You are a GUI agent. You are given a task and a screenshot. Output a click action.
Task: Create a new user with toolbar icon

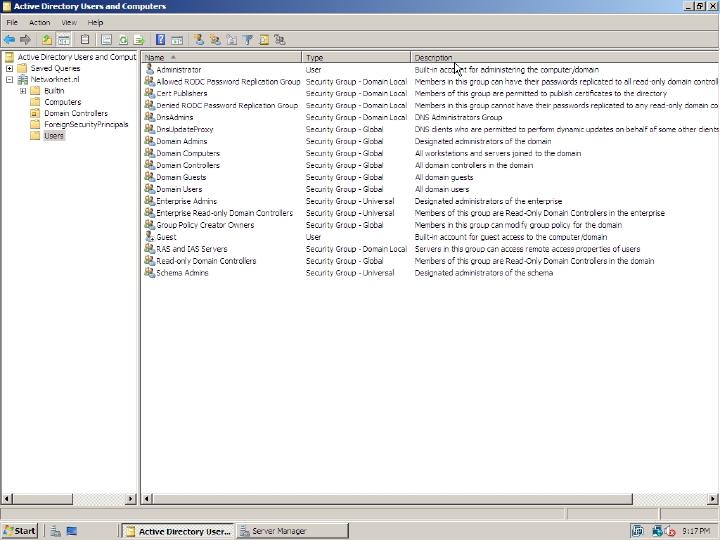pyautogui.click(x=198, y=40)
